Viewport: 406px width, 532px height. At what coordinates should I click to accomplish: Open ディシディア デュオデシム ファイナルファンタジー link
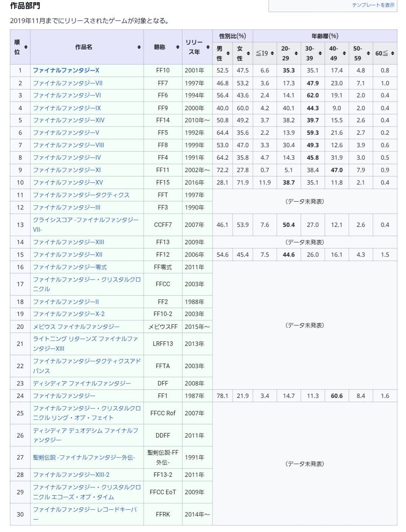coord(86,435)
